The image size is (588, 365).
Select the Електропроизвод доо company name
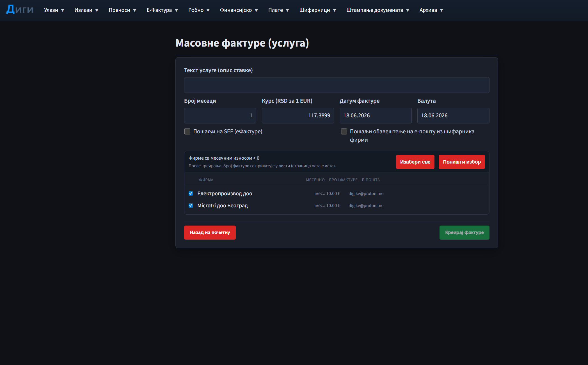225,194
